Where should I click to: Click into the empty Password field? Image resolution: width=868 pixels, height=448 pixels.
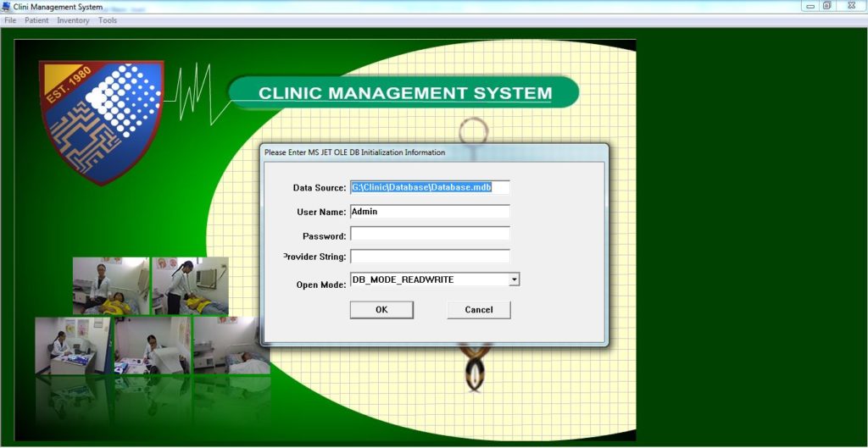(430, 234)
